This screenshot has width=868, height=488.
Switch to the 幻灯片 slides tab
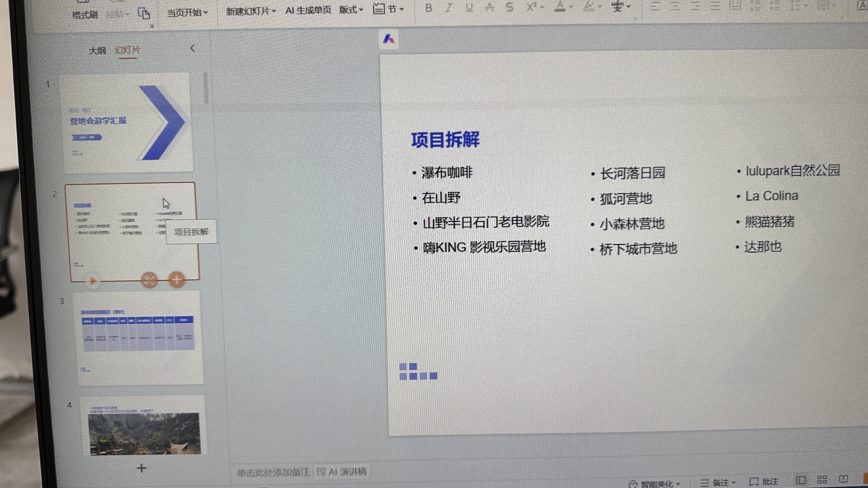coord(127,50)
